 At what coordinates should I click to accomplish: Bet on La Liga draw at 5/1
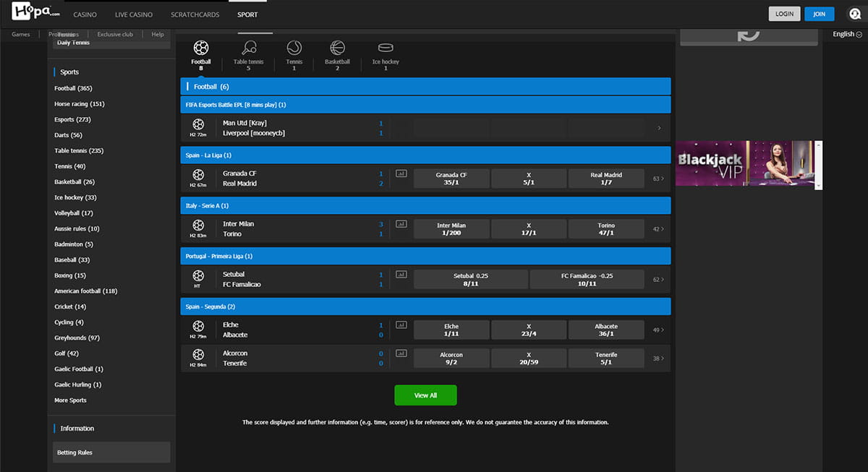[529, 179]
